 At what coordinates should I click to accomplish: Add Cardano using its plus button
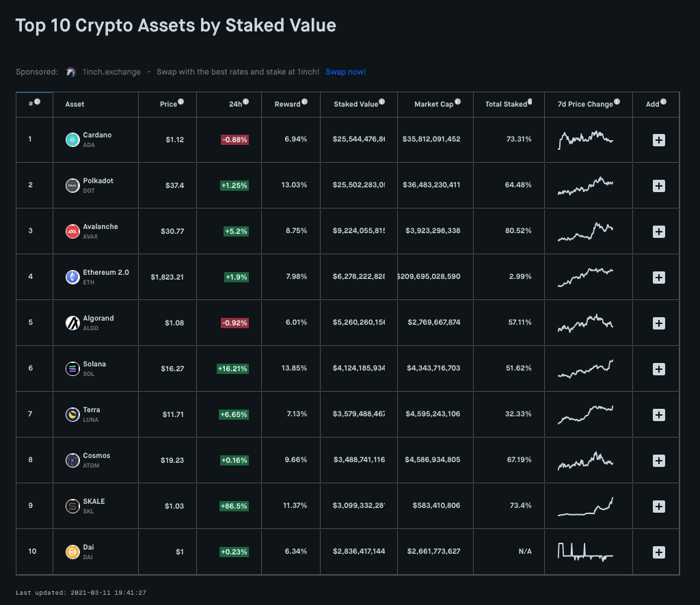click(658, 139)
